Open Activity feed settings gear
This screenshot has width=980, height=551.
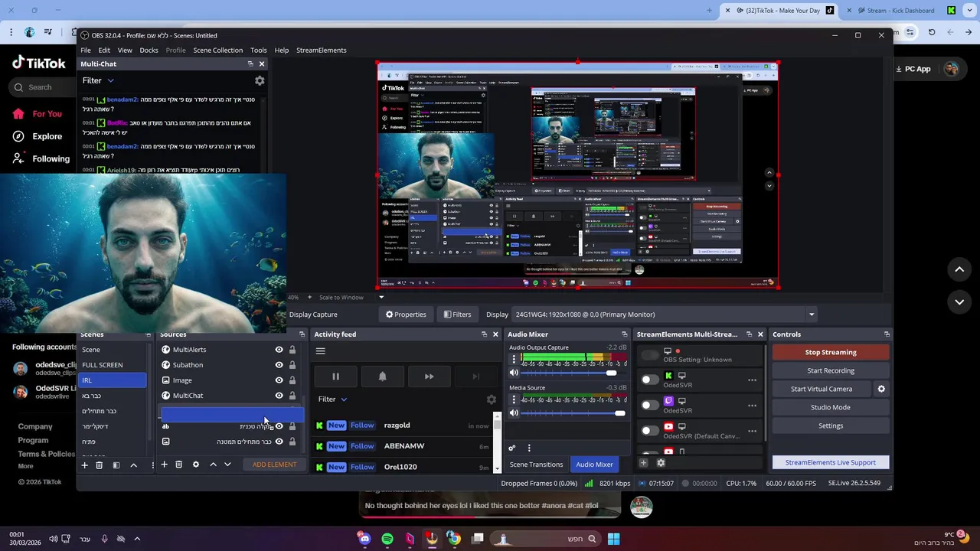[492, 399]
